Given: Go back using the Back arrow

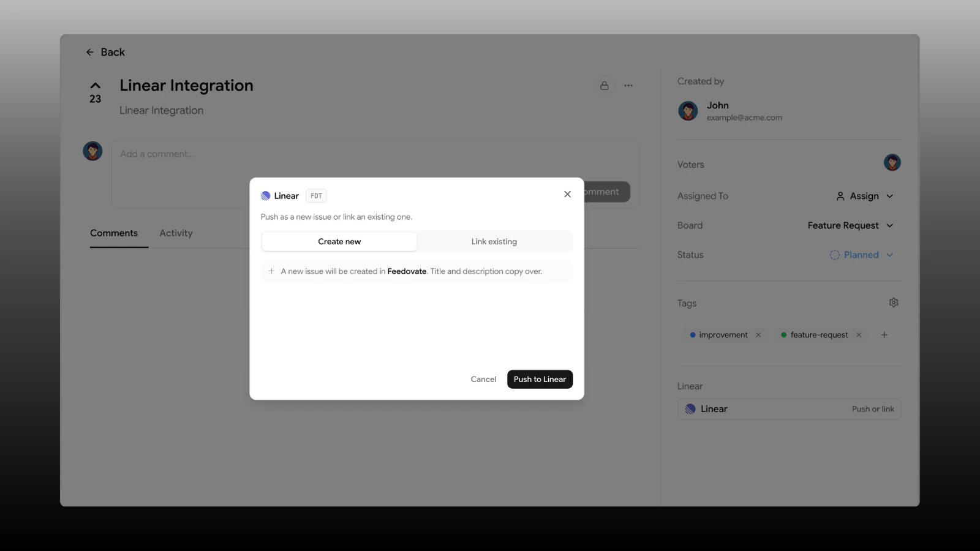Looking at the screenshot, I should [x=105, y=53].
